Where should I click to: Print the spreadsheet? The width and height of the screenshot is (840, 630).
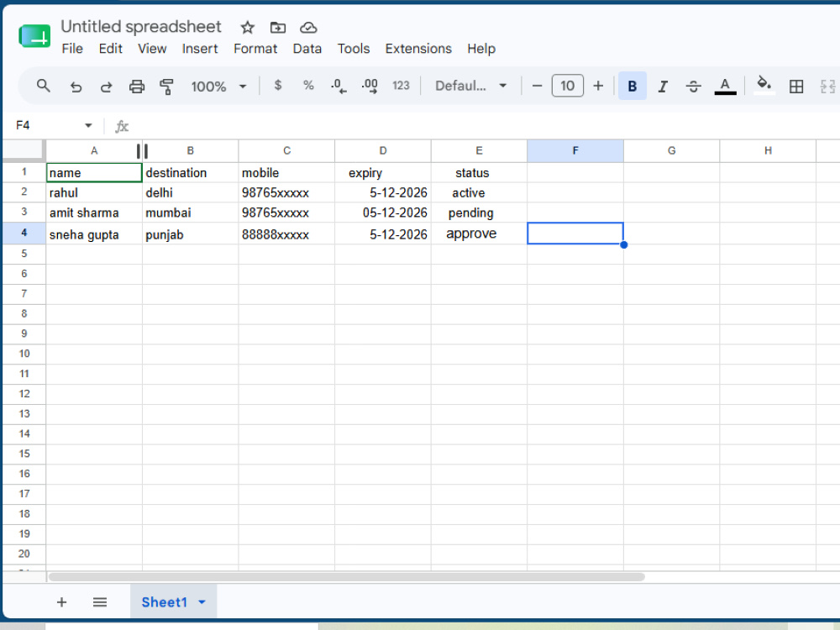137,87
